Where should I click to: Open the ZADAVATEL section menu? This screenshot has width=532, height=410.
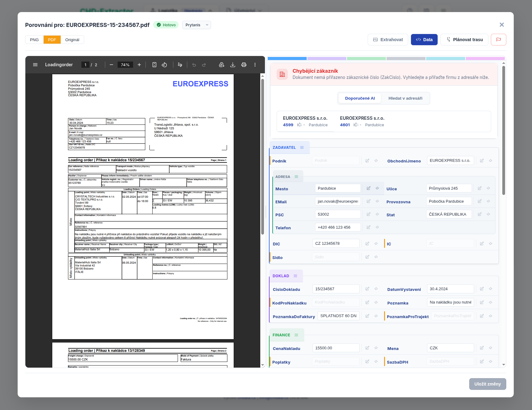coord(302,148)
